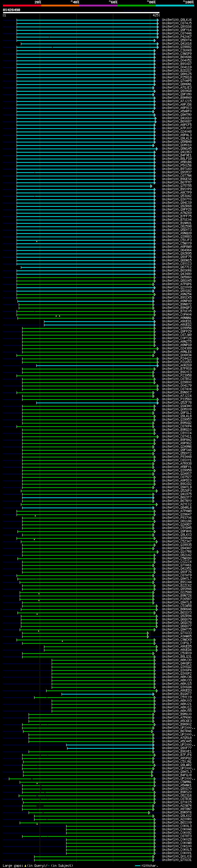The width and height of the screenshot is (197, 868).
Task: Click the cyan alignment bar for UniRef100_Q41616
Action: point(90,43)
